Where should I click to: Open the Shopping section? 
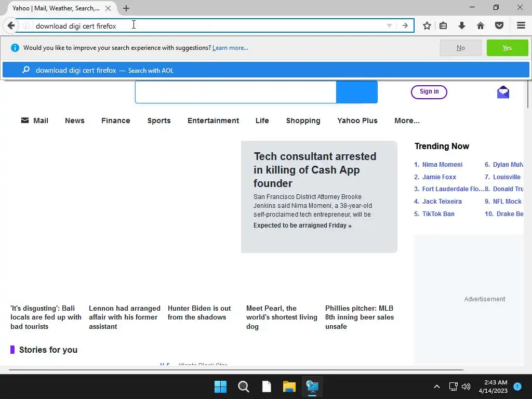(x=303, y=121)
